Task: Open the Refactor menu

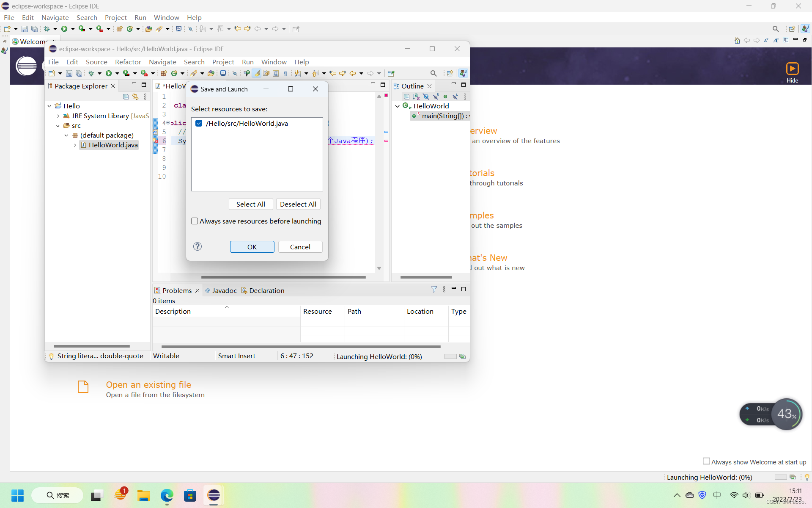Action: (128, 62)
